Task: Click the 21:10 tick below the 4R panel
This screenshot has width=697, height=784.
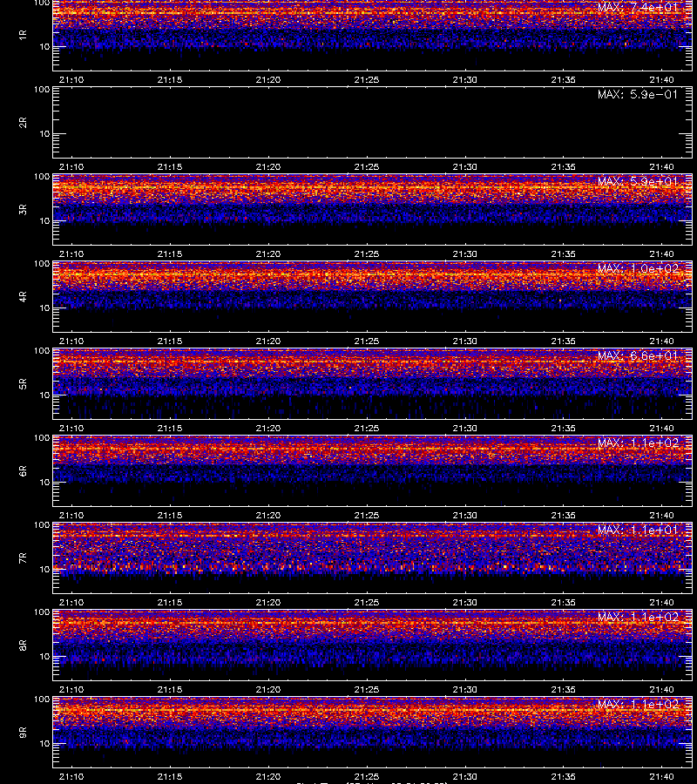Action: [71, 341]
